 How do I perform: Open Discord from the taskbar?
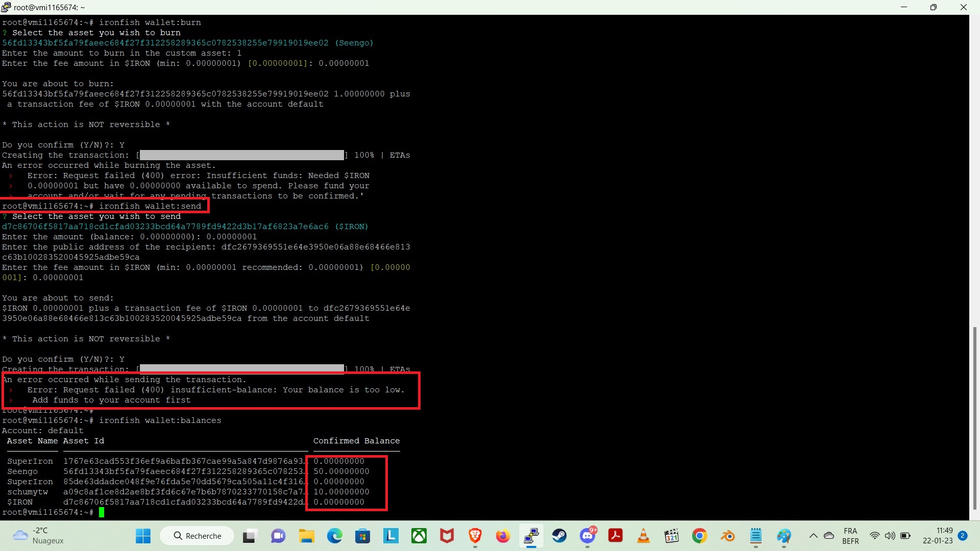coord(587,536)
